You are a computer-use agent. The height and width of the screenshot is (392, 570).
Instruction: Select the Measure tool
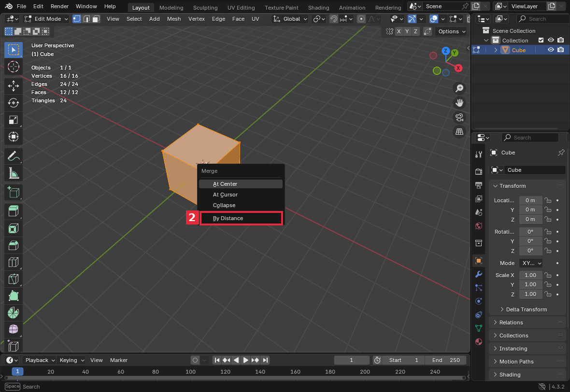tap(14, 173)
